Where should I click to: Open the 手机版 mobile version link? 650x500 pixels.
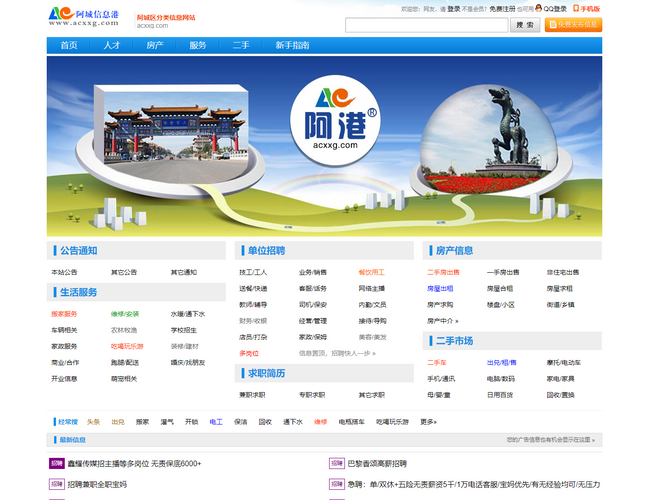[x=587, y=8]
